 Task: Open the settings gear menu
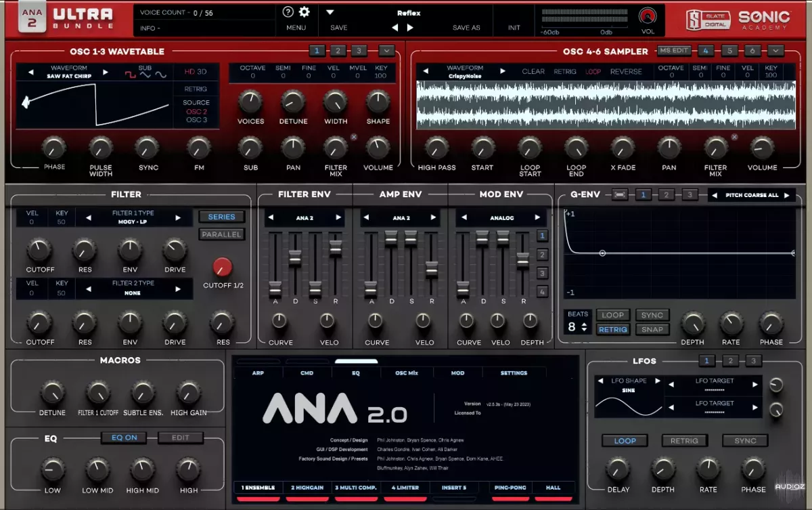(304, 12)
